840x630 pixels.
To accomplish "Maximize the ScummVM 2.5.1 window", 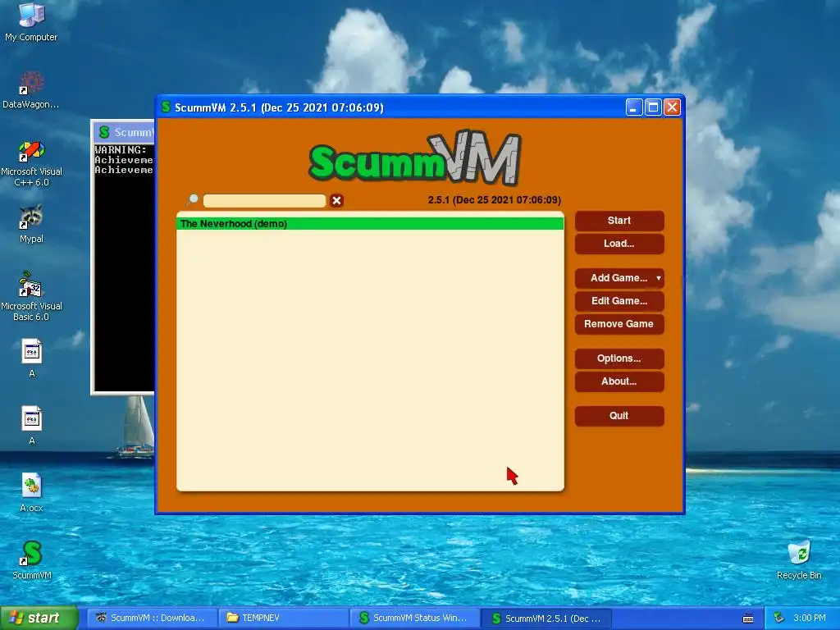I will click(x=653, y=107).
